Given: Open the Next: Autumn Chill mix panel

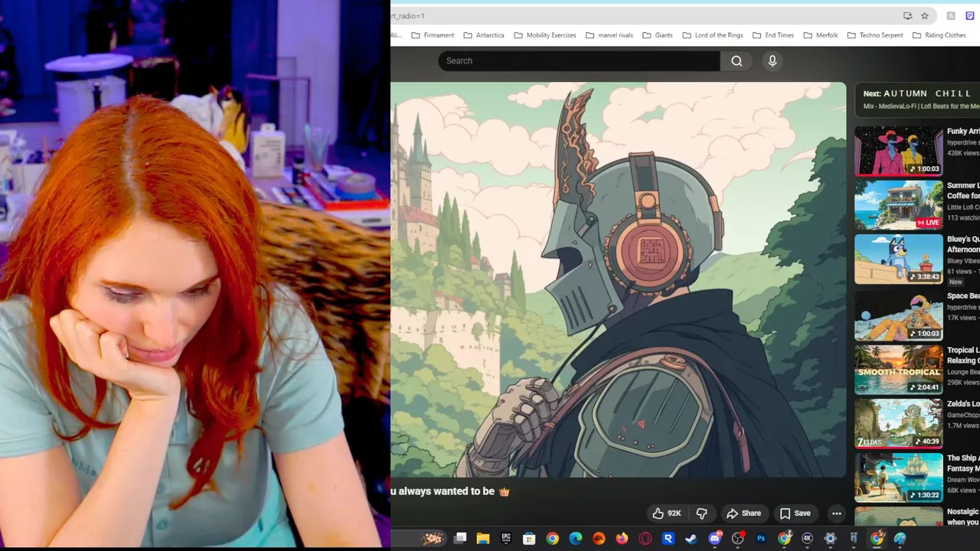Looking at the screenshot, I should [x=917, y=99].
